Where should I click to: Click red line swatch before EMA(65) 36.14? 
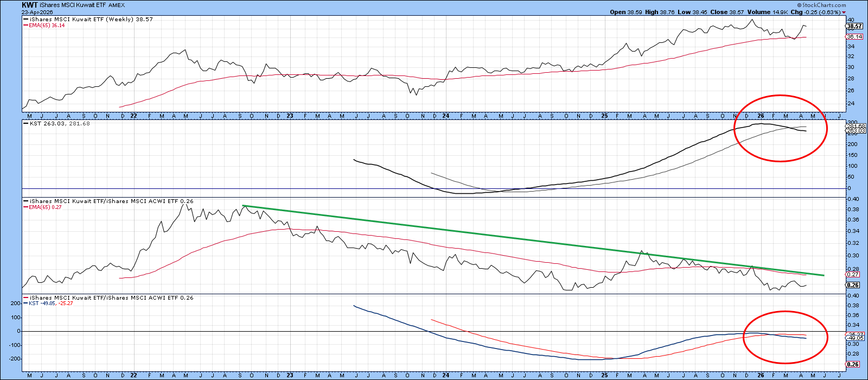(27, 25)
